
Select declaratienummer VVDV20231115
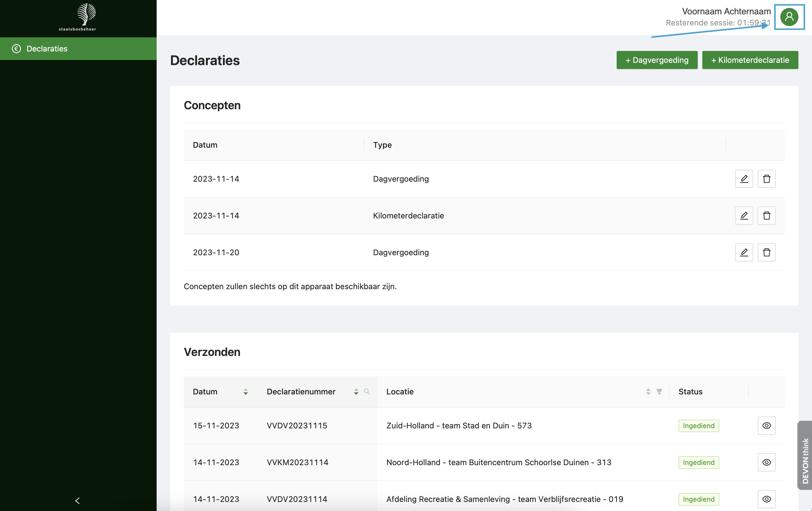[297, 426]
